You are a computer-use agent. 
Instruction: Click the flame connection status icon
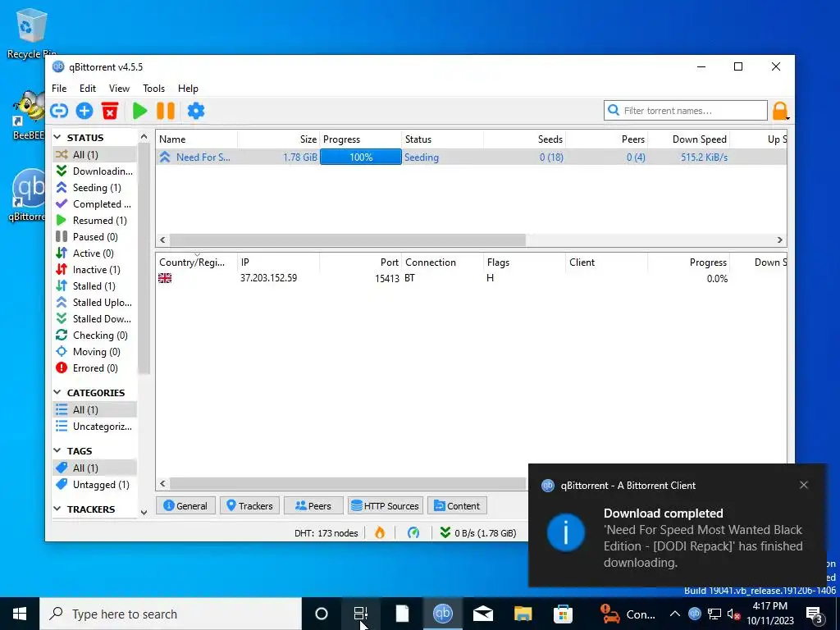[380, 532]
